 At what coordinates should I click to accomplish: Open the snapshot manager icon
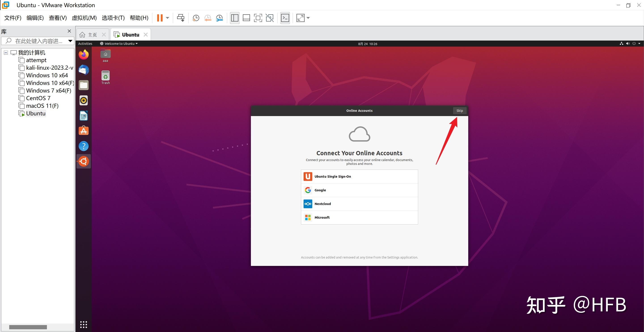coord(219,18)
